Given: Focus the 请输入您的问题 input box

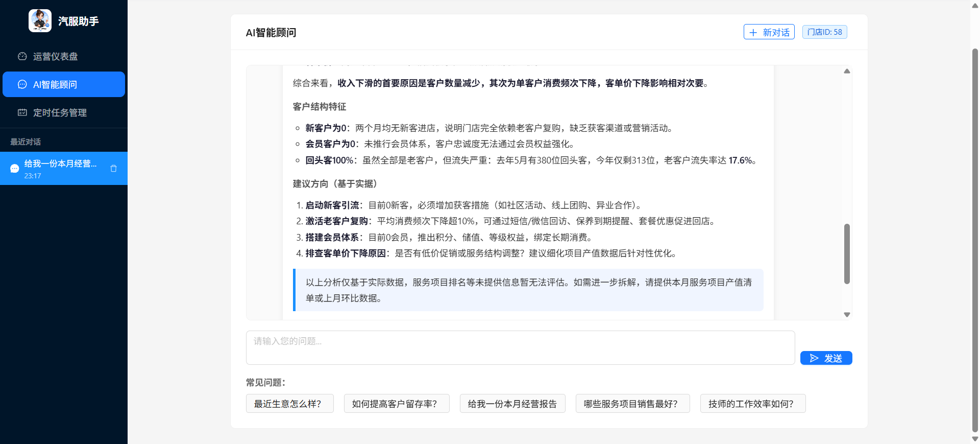Looking at the screenshot, I should [520, 347].
